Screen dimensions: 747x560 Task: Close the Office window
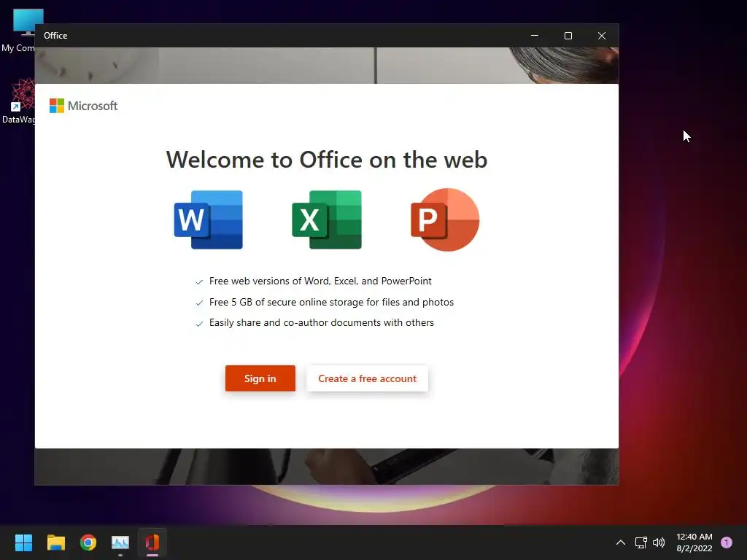coord(602,36)
